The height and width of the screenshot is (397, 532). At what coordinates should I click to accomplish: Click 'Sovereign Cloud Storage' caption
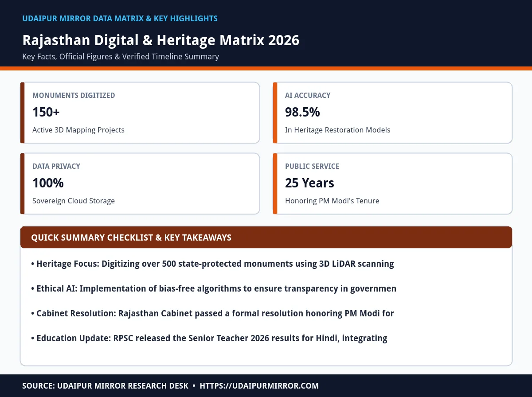click(74, 201)
